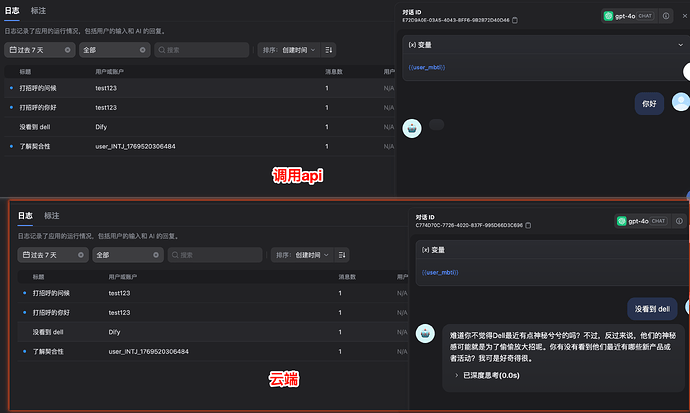
Task: Switch to the 日志 tab in lower view
Action: (x=25, y=216)
